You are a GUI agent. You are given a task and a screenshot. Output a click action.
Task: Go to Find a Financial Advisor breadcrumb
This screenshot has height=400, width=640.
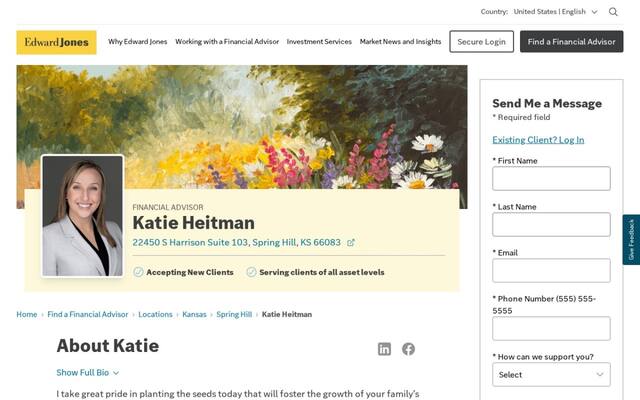click(x=88, y=314)
